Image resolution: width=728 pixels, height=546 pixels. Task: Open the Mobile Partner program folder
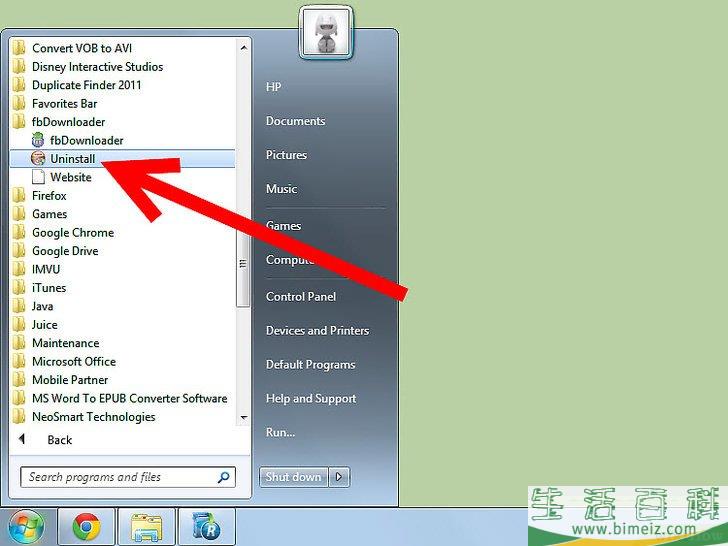pyautogui.click(x=70, y=380)
